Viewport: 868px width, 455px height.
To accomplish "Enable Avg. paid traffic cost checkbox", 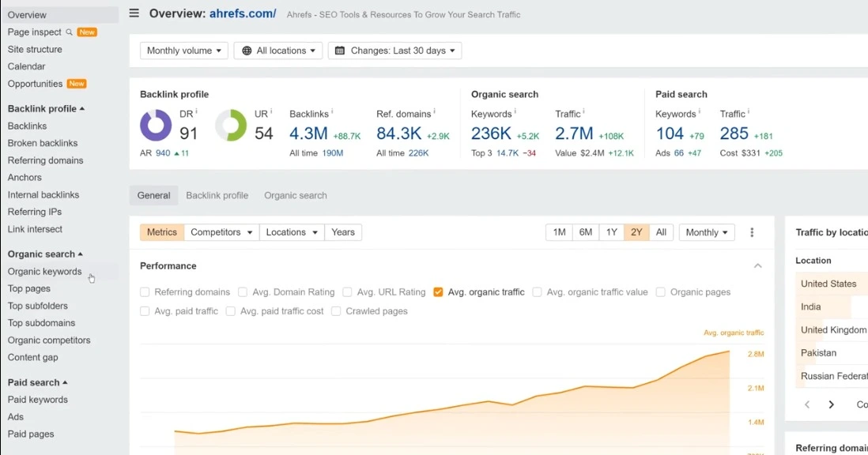I will pos(231,311).
